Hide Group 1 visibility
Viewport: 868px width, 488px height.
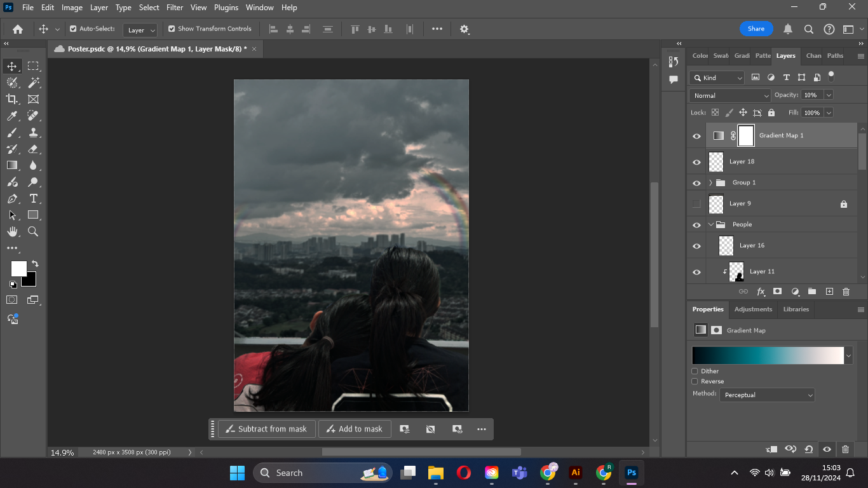click(696, 183)
